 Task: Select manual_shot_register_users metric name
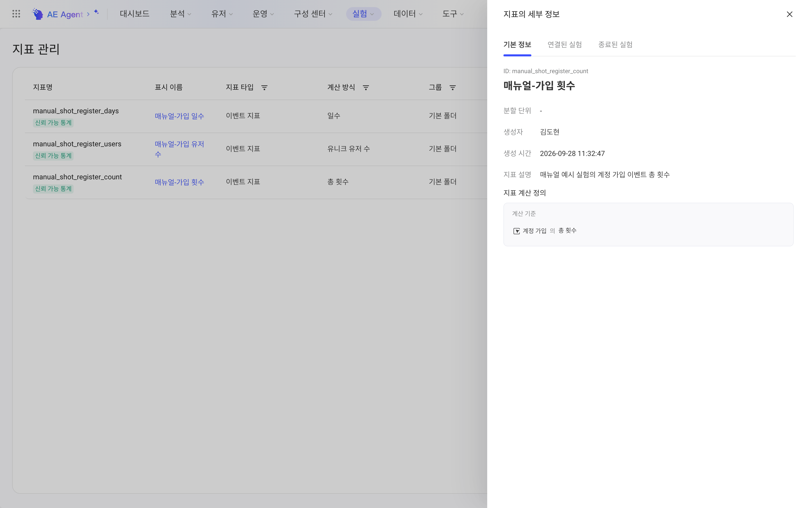[77, 144]
